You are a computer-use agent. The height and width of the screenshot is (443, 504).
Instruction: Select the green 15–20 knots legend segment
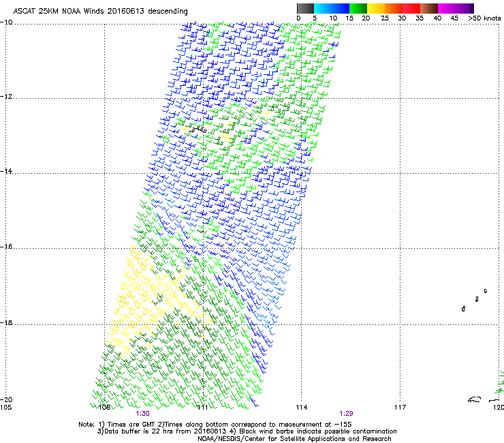[358, 8]
